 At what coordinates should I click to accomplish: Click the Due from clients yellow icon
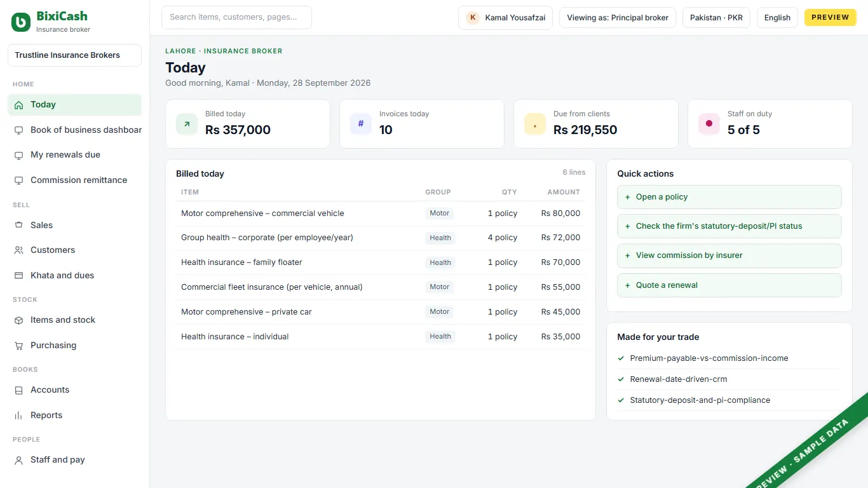tap(535, 124)
